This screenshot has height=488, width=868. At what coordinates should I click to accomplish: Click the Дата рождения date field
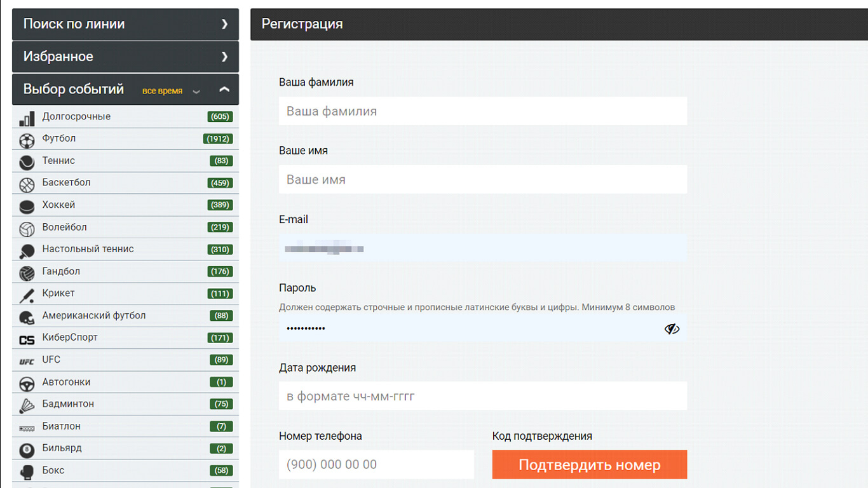coord(483,396)
